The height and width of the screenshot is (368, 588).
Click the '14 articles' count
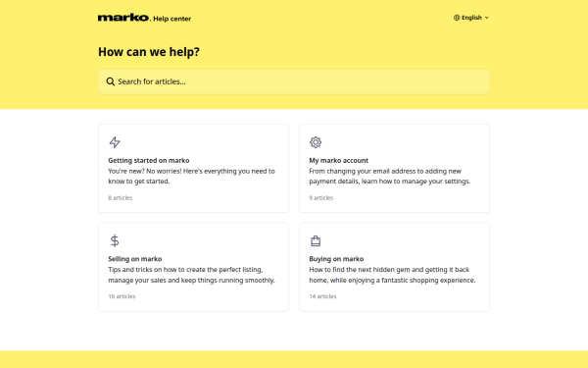click(x=322, y=296)
